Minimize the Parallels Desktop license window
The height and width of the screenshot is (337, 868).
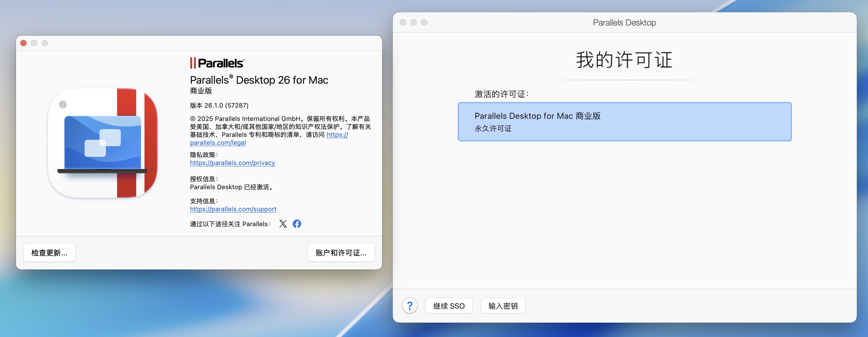414,23
